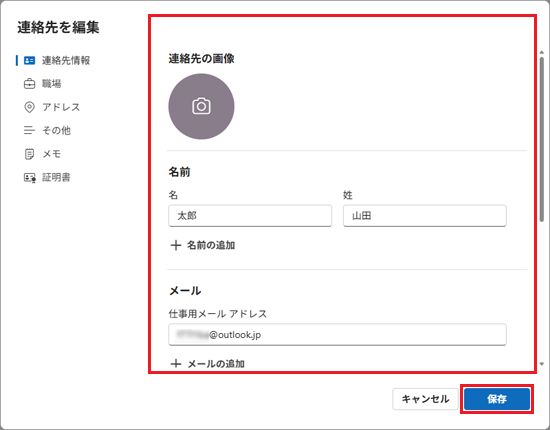Click the メール section heading

185,291
